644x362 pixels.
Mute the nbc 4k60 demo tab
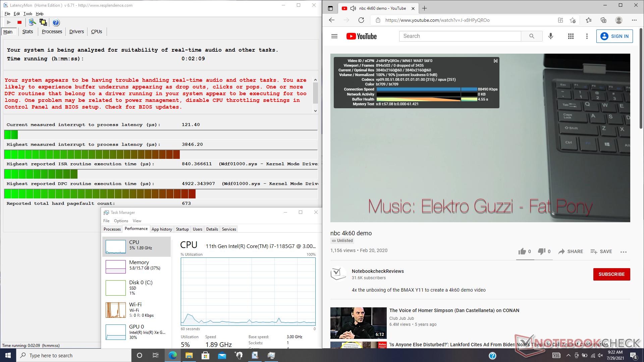click(353, 8)
